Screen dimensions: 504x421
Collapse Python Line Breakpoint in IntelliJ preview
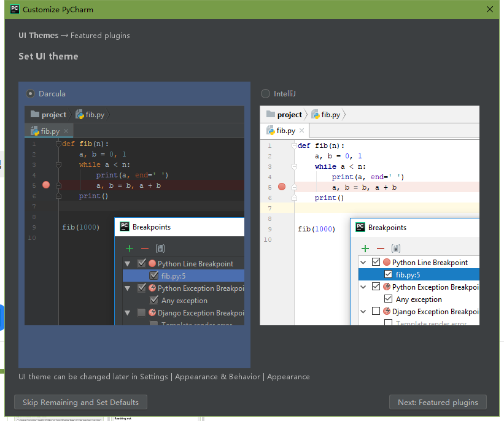(x=363, y=263)
